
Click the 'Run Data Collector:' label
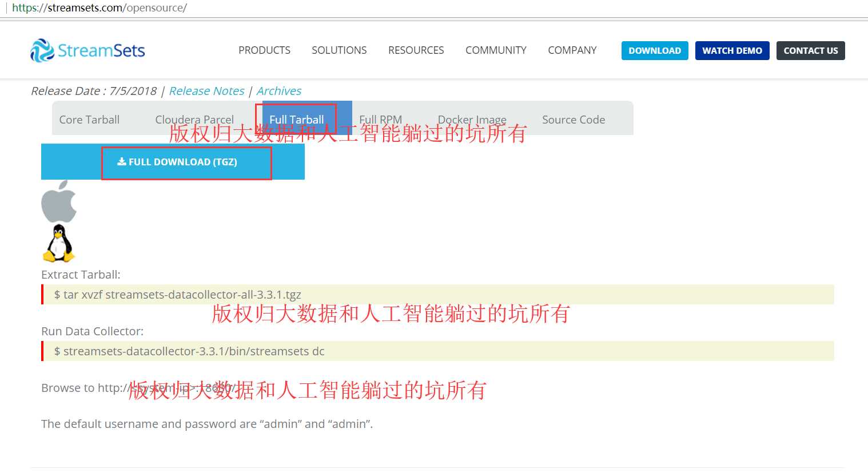(x=92, y=331)
